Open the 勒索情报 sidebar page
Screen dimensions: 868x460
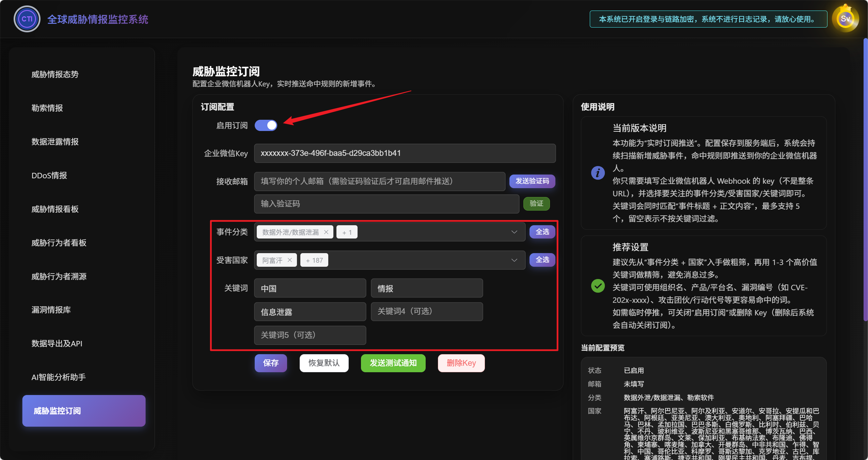click(x=47, y=108)
